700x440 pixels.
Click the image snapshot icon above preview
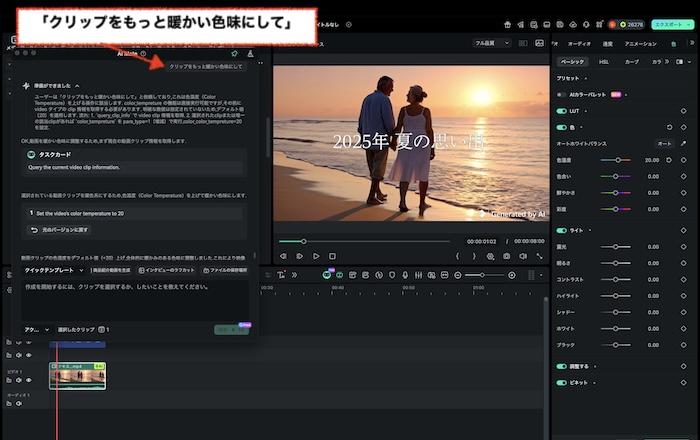[539, 43]
